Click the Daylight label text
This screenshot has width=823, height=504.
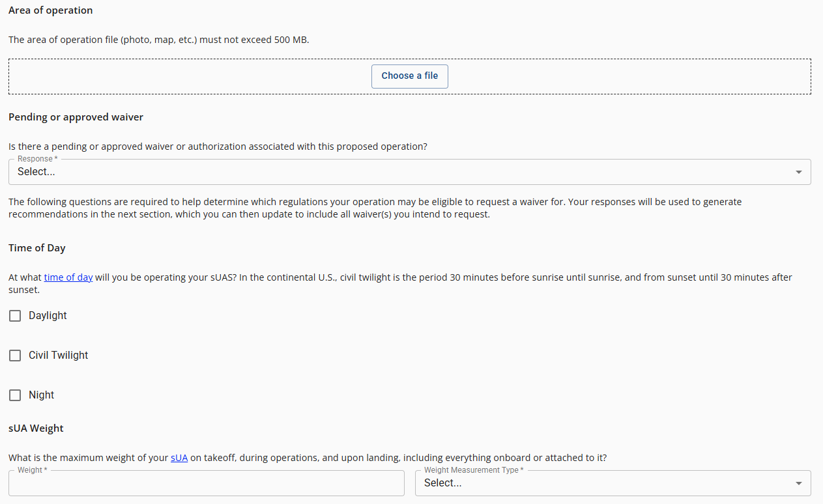point(48,316)
